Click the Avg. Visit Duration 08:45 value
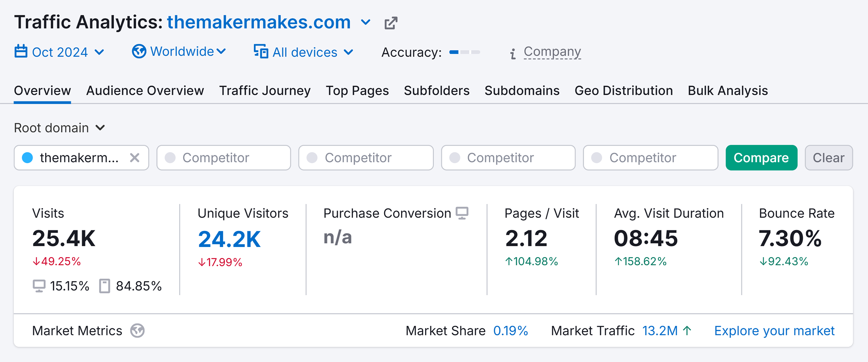Screen dimensions: 868x362 coord(646,239)
